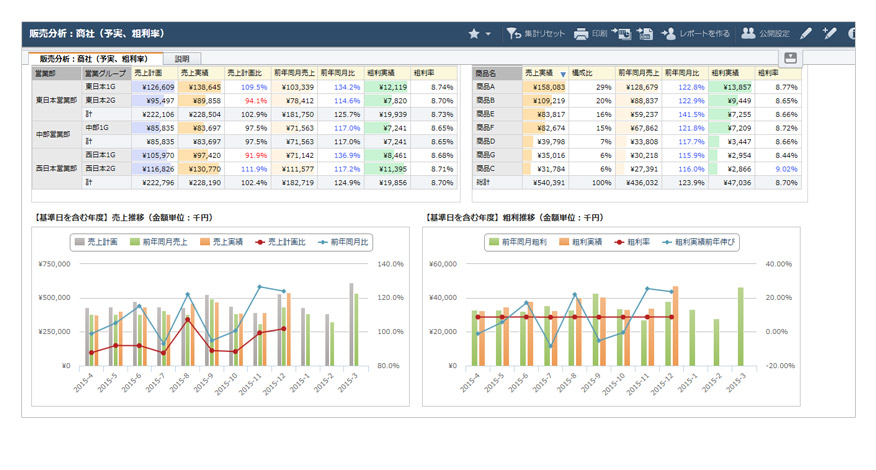This screenshot has width=876, height=470.
Task: Click the orange 粗利実績 legend swatch
Action: tap(563, 242)
